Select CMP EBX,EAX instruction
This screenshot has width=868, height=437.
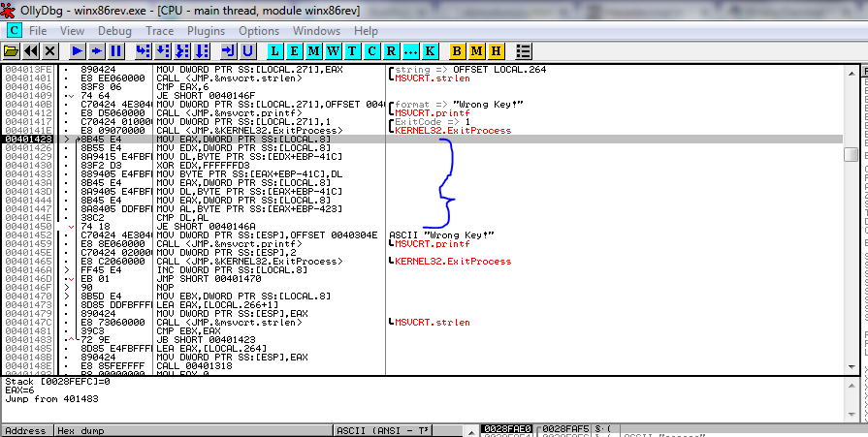click(x=185, y=330)
